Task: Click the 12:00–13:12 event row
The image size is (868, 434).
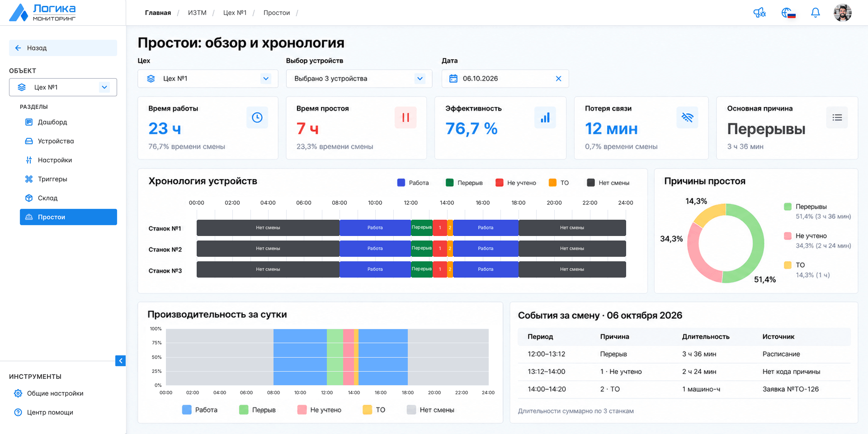Action: coord(684,354)
